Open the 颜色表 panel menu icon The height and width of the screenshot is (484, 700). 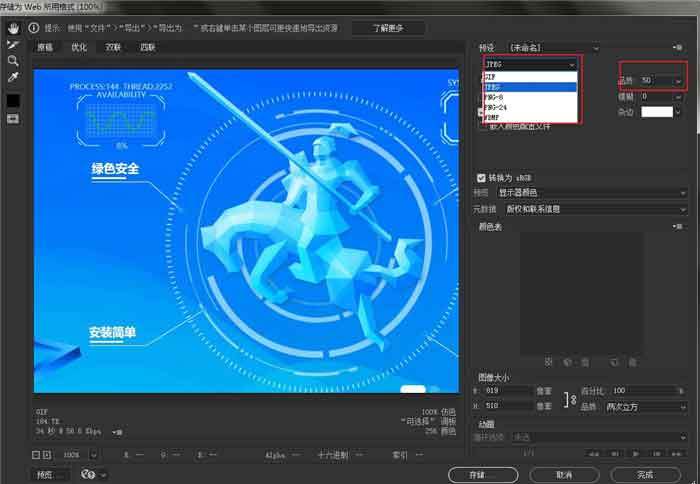pos(678,227)
